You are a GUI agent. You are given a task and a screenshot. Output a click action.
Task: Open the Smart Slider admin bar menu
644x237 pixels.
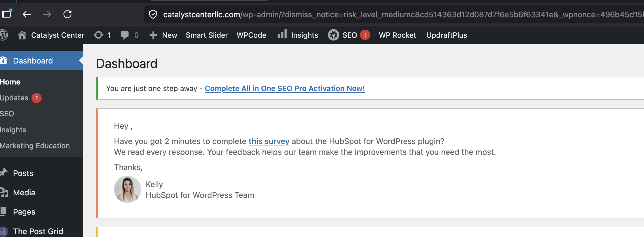(x=207, y=35)
